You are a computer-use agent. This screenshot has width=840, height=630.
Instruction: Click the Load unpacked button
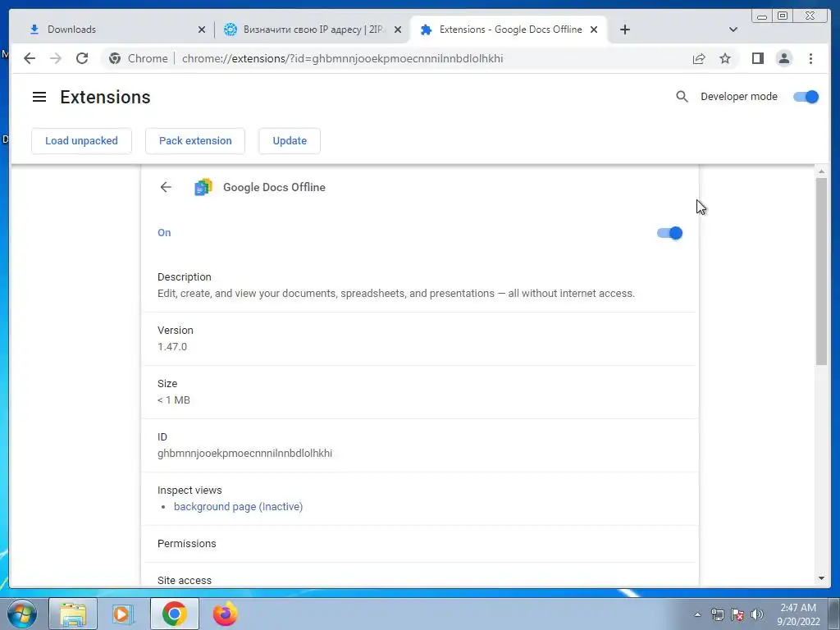click(81, 141)
